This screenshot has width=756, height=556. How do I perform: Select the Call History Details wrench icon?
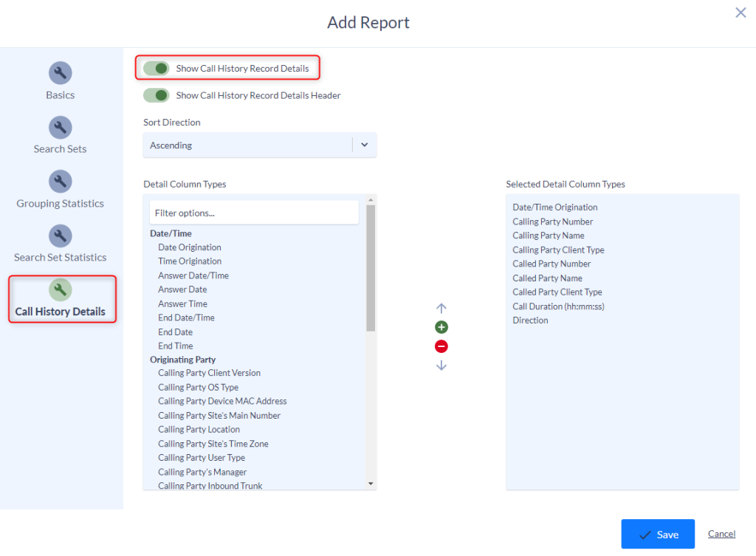click(x=61, y=290)
